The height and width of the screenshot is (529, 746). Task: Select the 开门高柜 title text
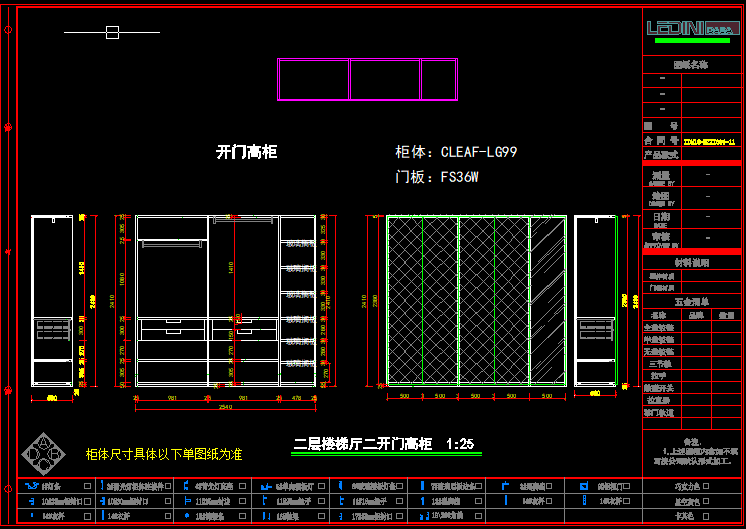pos(246,152)
